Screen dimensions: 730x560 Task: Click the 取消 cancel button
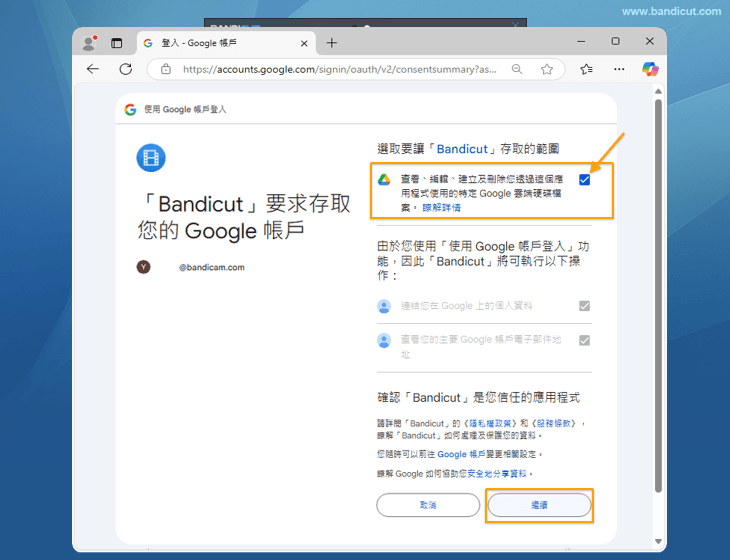tap(428, 505)
